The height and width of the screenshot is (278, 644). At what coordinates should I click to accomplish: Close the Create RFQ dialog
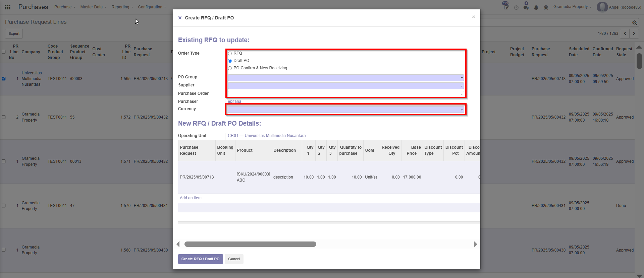[x=474, y=17]
